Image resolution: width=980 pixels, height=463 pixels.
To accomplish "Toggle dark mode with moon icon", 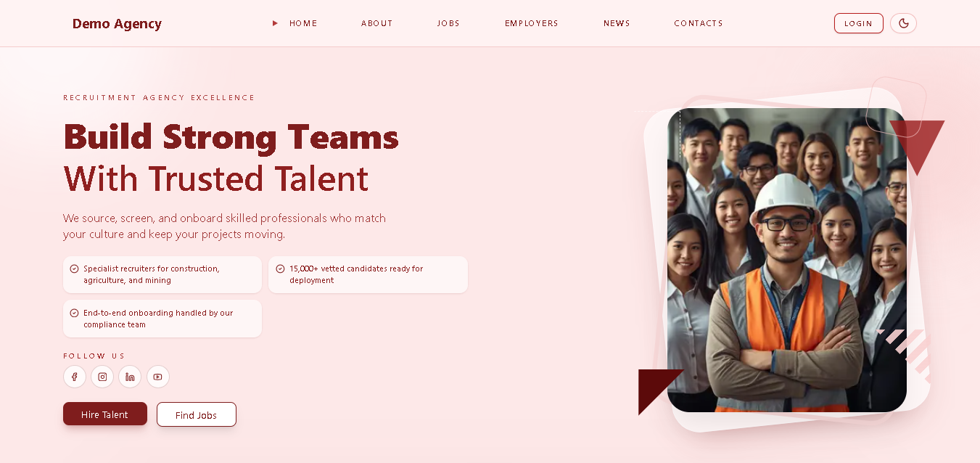I will click(903, 23).
